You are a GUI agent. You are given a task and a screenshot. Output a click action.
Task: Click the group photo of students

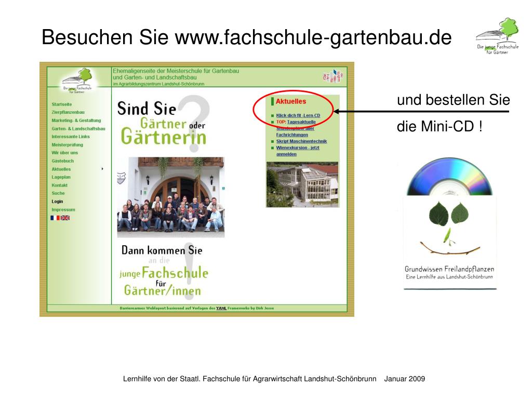pyautogui.click(x=170, y=197)
